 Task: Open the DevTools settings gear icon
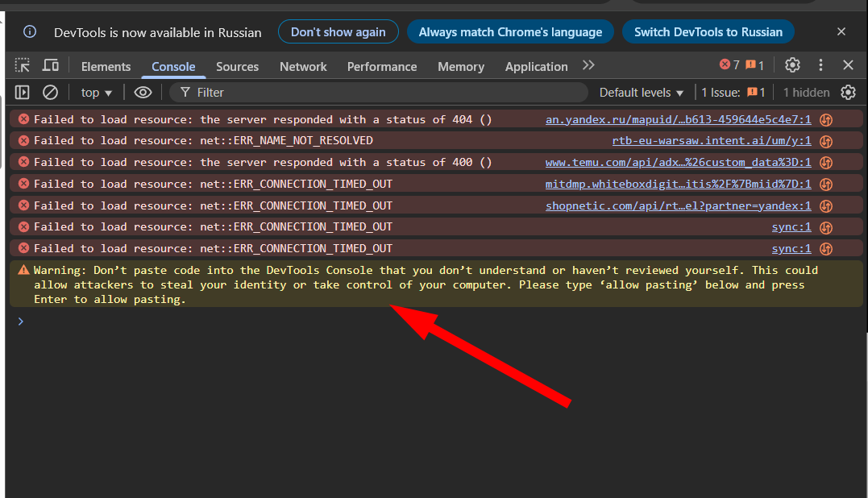tap(793, 65)
